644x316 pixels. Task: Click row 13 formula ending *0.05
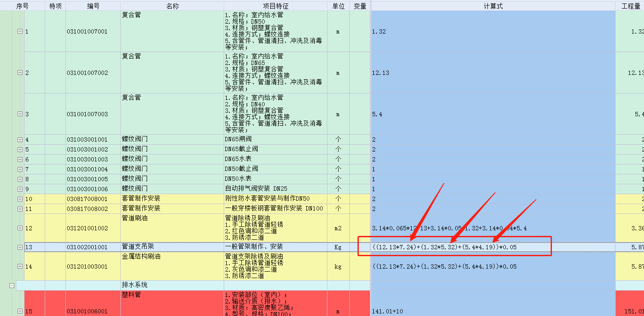493,247
